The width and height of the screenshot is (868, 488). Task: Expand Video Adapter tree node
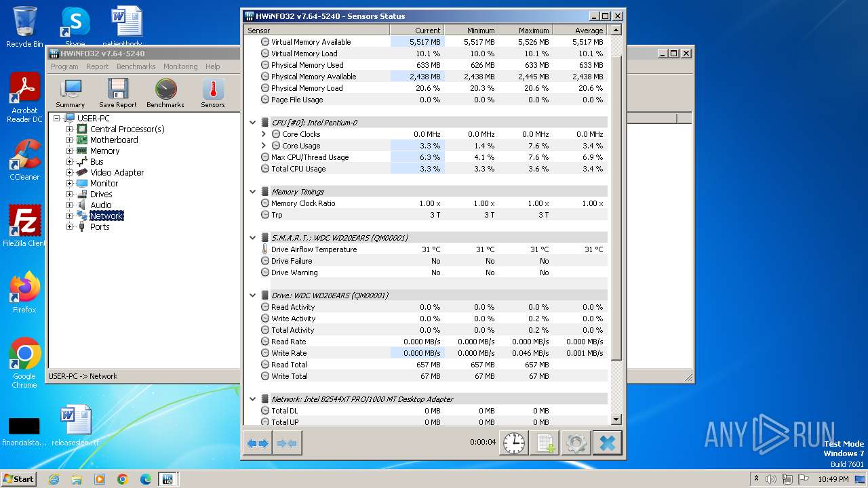(x=69, y=172)
